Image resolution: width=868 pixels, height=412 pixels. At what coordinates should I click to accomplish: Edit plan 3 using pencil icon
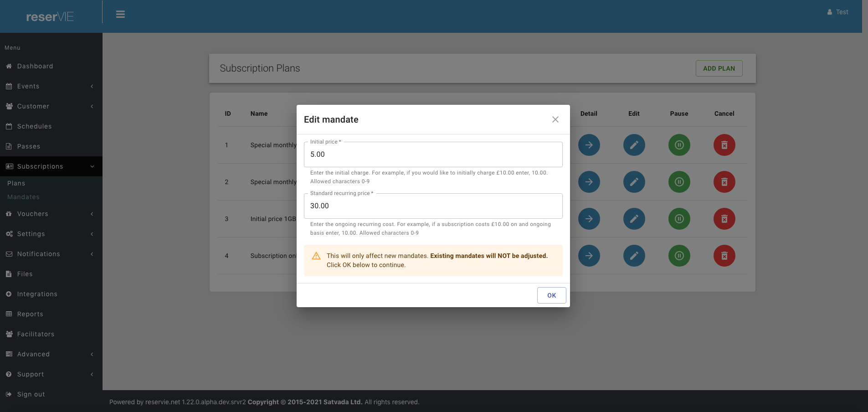634,219
